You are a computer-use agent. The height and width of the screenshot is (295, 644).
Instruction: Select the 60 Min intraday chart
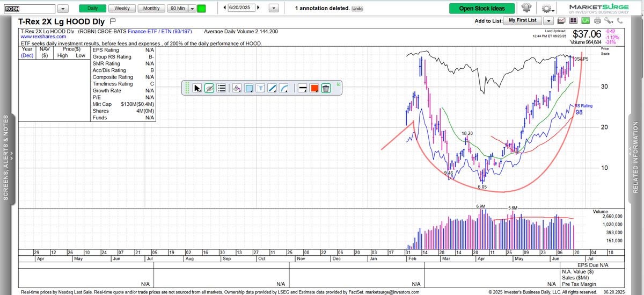[178, 9]
